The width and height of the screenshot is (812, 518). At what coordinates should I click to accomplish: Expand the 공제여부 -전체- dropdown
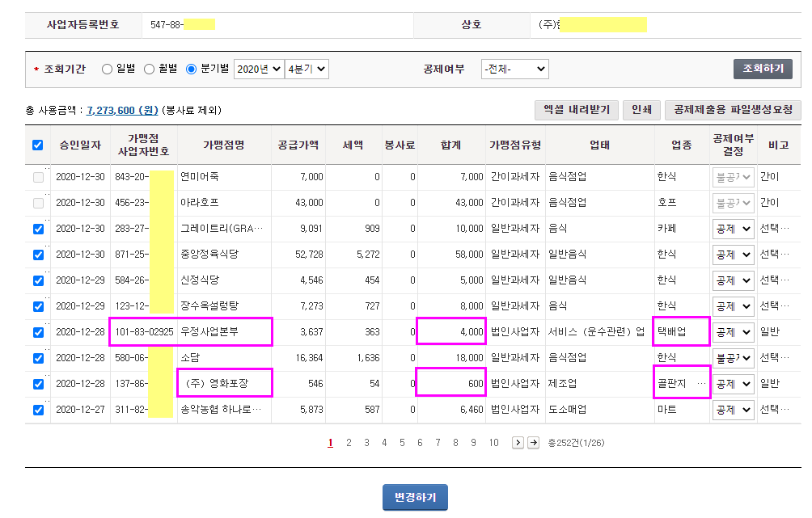(514, 69)
